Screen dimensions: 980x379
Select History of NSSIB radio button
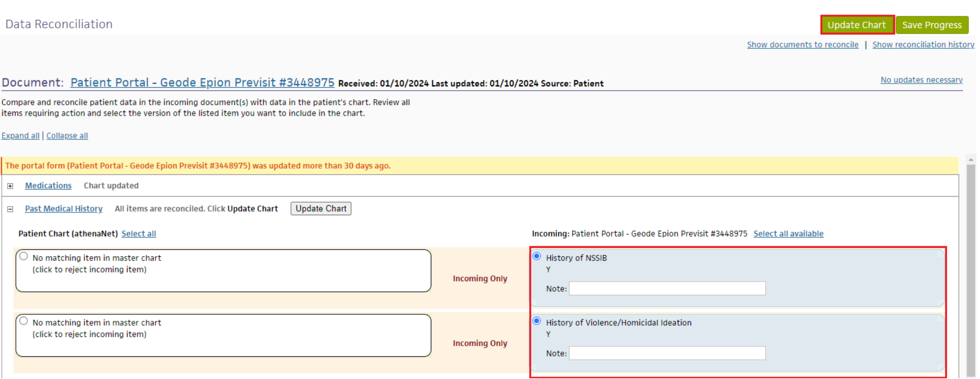pyautogui.click(x=537, y=256)
